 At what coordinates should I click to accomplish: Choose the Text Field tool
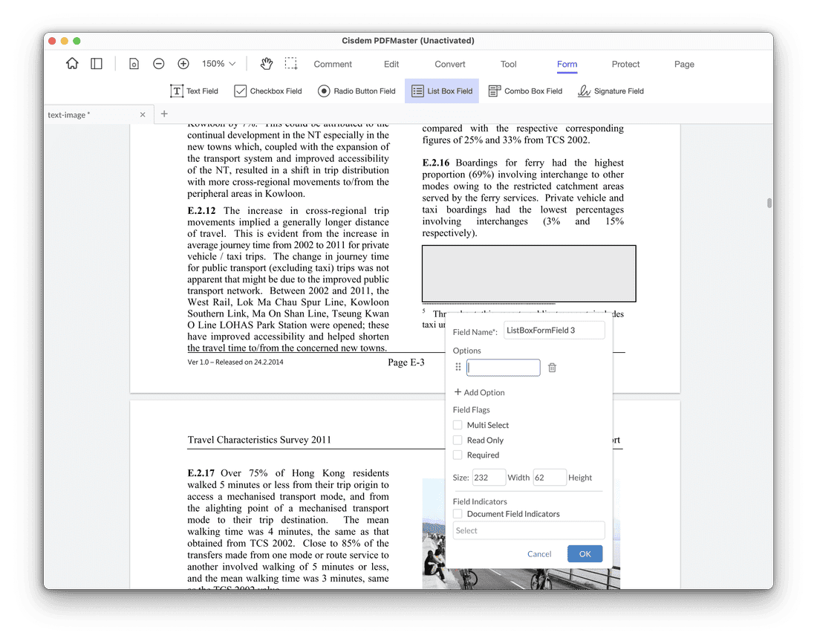tap(194, 91)
